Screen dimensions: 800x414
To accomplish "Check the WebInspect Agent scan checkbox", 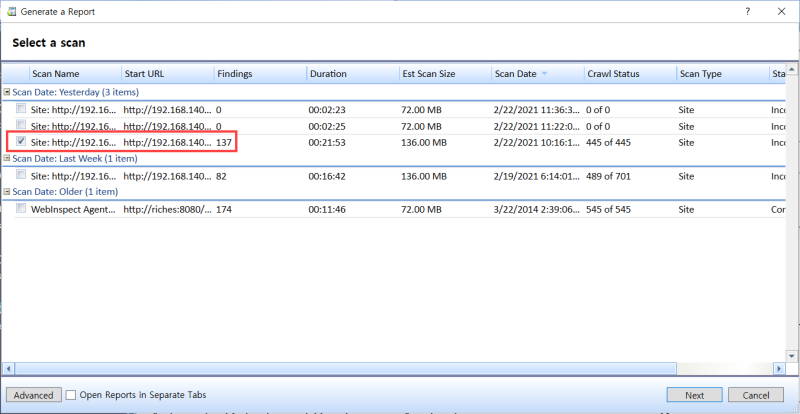I will click(x=21, y=208).
